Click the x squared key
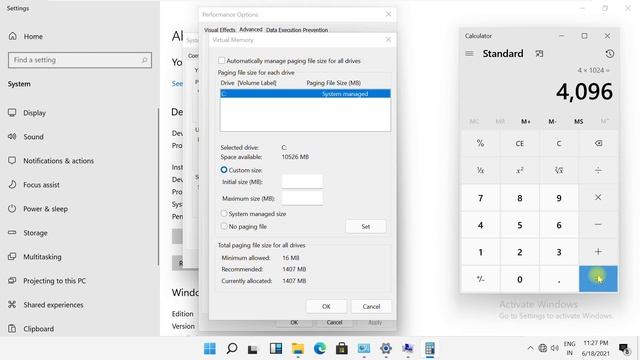Viewport: 640px width, 360px height. 520,170
